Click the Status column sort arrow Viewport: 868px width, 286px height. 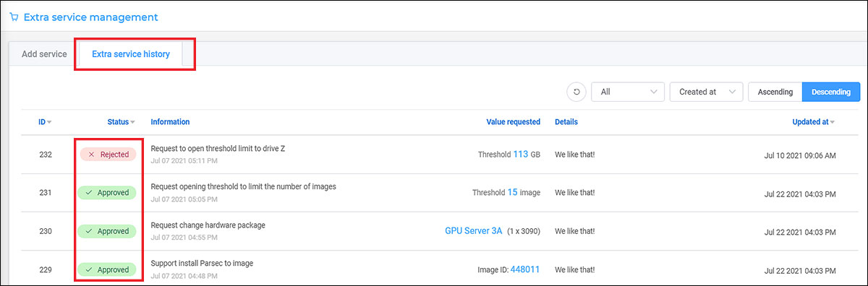click(x=133, y=123)
